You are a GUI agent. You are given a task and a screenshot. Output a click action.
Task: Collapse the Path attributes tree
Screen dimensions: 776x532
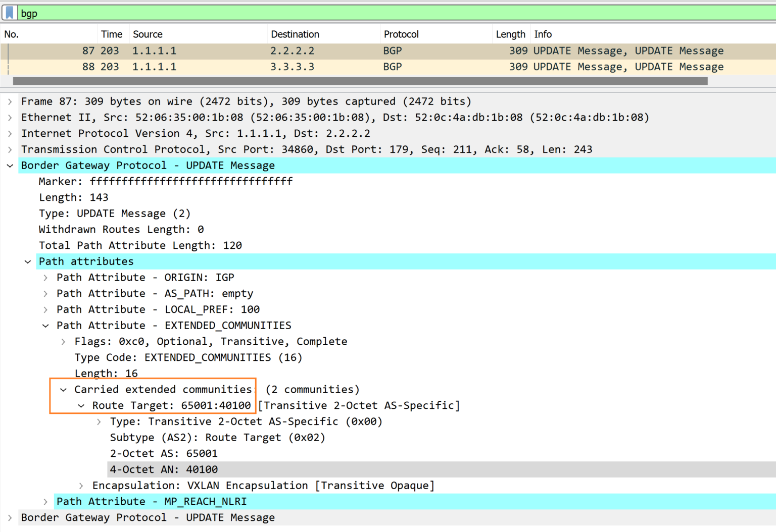coord(28,261)
